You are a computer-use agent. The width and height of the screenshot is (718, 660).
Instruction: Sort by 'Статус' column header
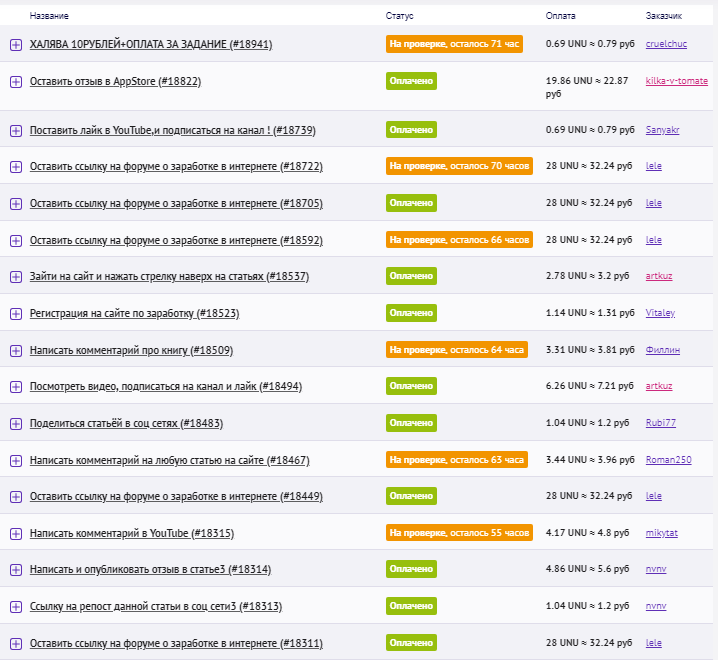pyautogui.click(x=399, y=16)
